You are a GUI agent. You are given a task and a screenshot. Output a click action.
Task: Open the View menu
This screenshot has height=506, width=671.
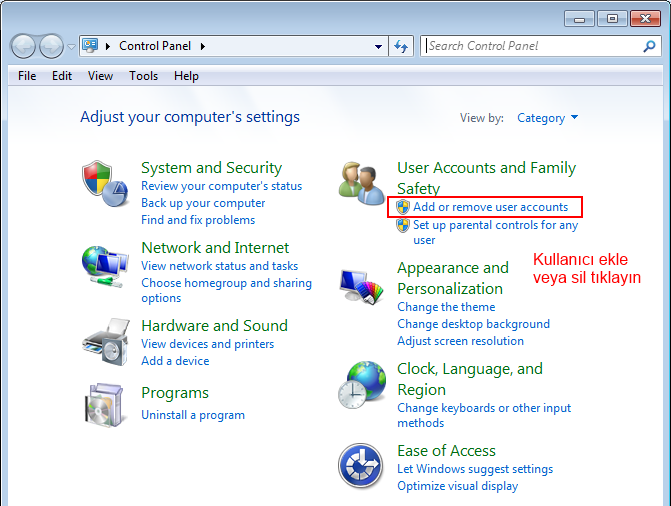(101, 76)
